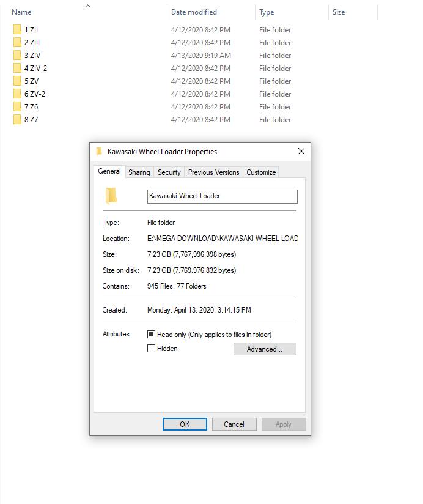This screenshot has height=504, width=423.
Task: Click the folder name text field
Action: point(223,196)
